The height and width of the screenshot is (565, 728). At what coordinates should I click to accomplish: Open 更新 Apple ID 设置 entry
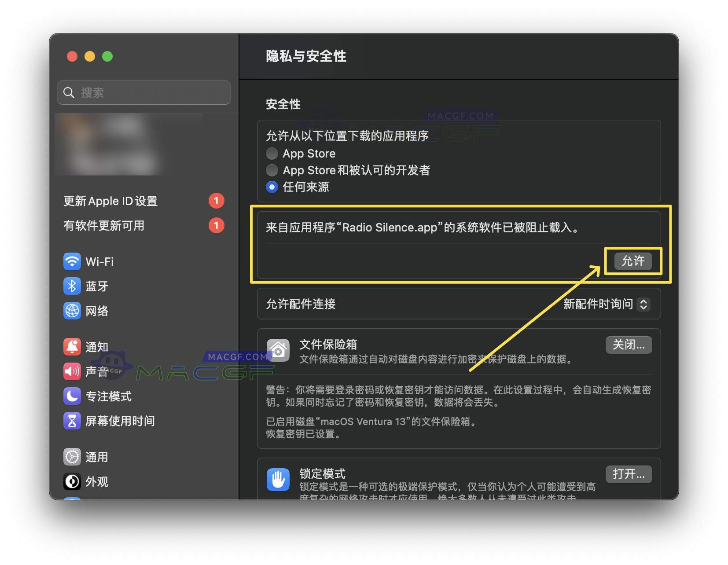coord(110,201)
